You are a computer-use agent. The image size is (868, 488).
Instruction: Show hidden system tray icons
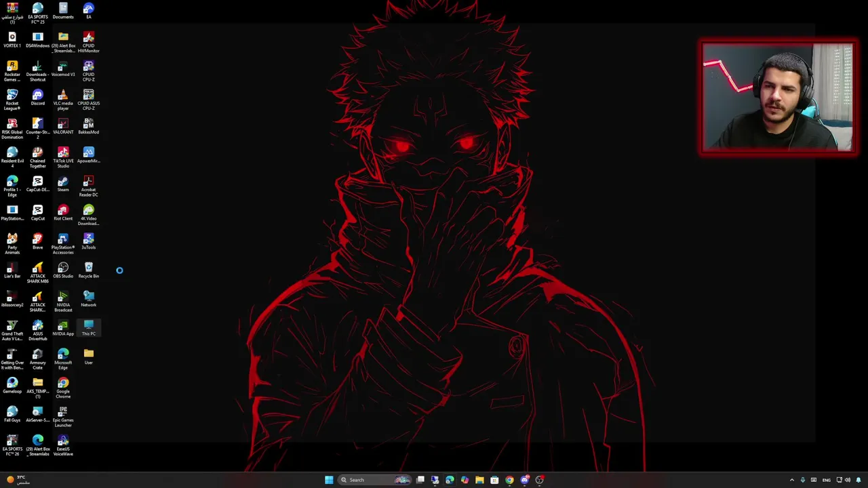tap(792, 480)
